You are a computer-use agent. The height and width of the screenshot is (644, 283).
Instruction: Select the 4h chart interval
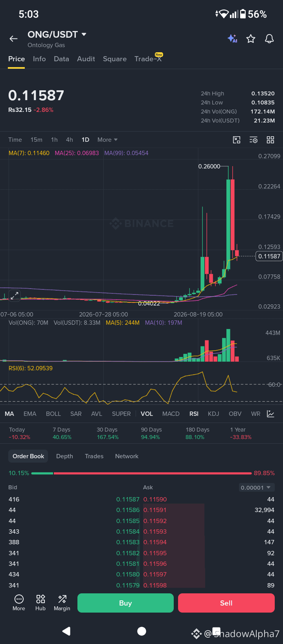tap(70, 140)
